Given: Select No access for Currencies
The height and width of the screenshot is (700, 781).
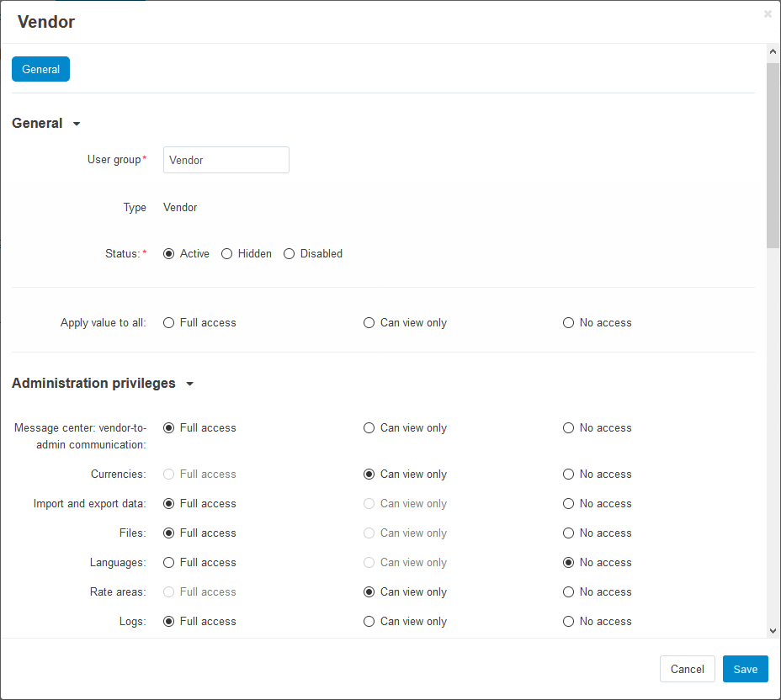Looking at the screenshot, I should pos(568,474).
